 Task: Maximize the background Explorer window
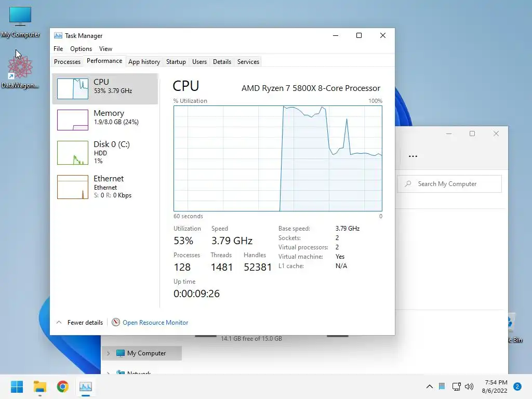472,134
